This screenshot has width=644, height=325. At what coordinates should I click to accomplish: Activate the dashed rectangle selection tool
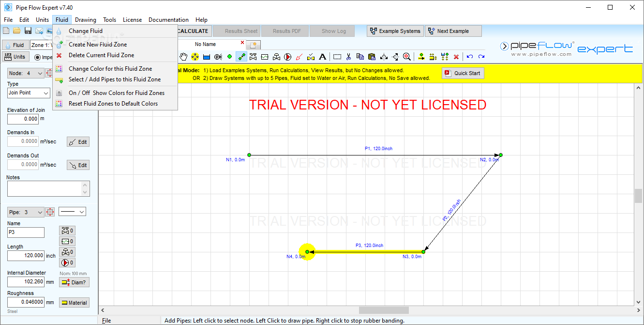[337, 57]
